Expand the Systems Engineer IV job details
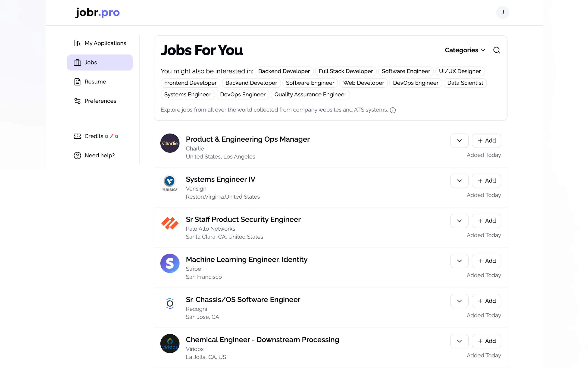The height and width of the screenshot is (368, 588). 459,181
